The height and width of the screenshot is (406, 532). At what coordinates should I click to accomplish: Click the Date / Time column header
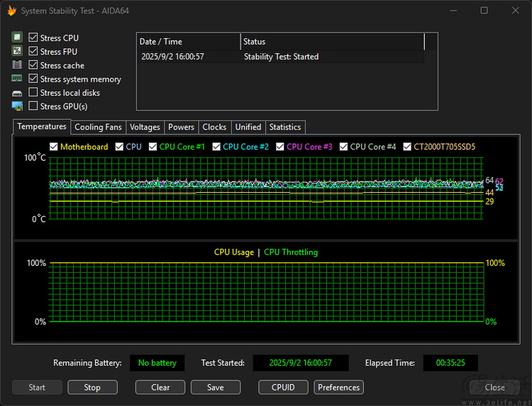click(x=189, y=42)
